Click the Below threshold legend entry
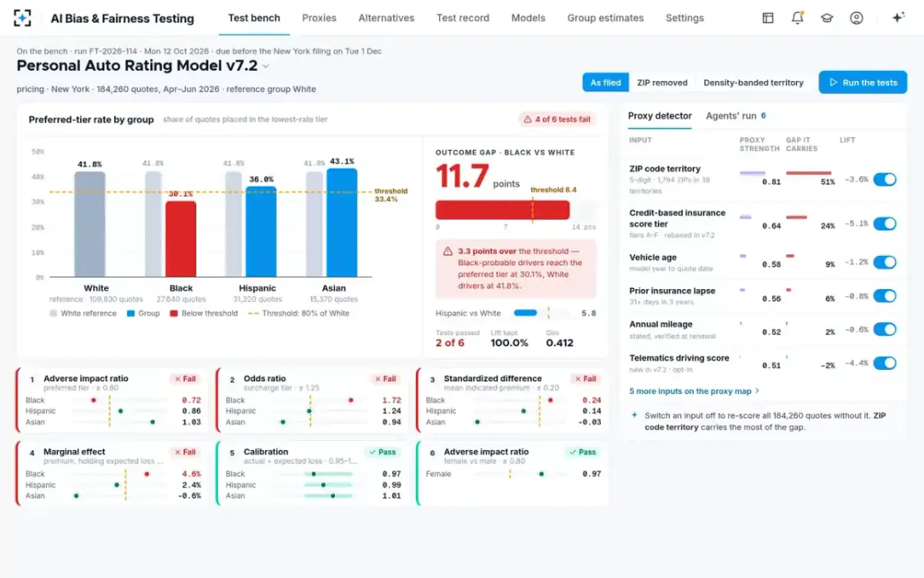 point(203,314)
